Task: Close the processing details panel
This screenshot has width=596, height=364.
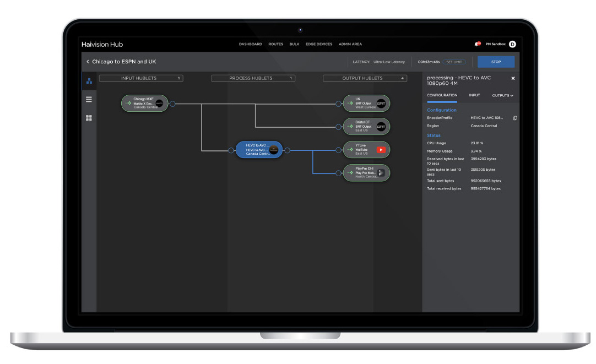Action: point(513,78)
